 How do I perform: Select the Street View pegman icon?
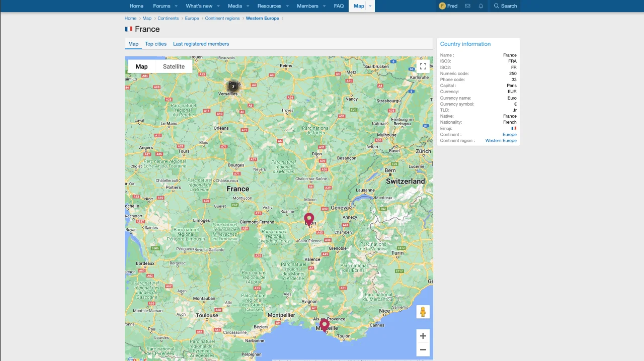point(423,312)
